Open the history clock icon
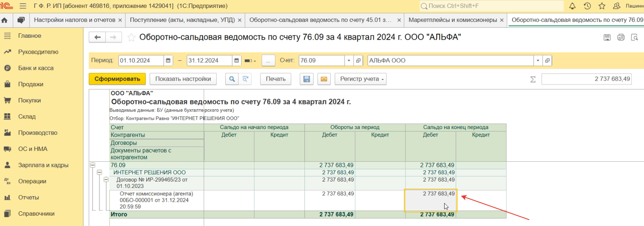Viewport: 644px width, 226px height. [x=587, y=6]
